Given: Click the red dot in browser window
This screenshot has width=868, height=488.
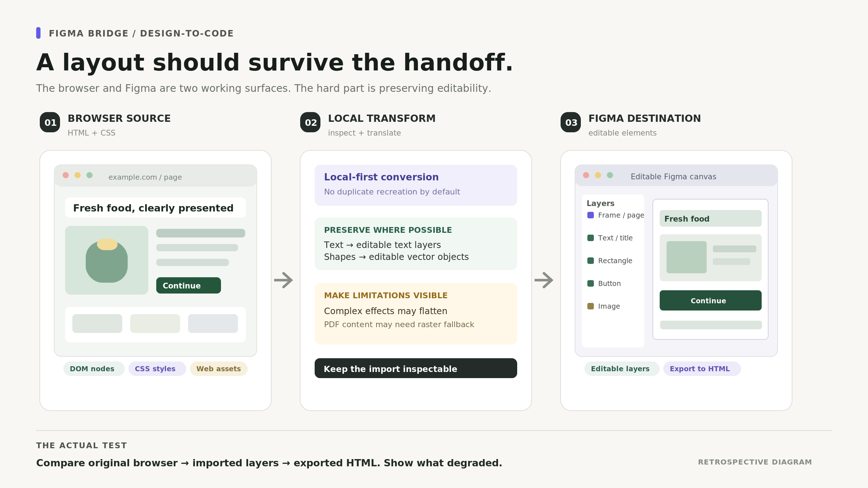Looking at the screenshot, I should [x=65, y=175].
